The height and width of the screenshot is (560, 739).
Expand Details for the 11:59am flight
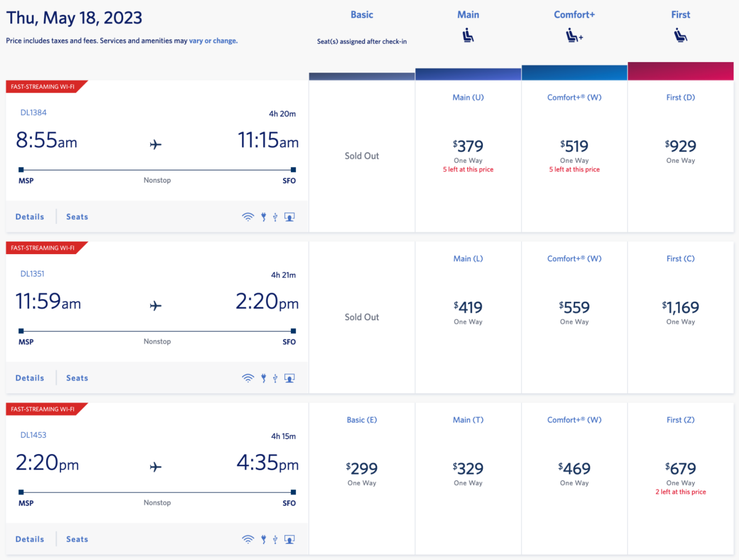pyautogui.click(x=30, y=378)
